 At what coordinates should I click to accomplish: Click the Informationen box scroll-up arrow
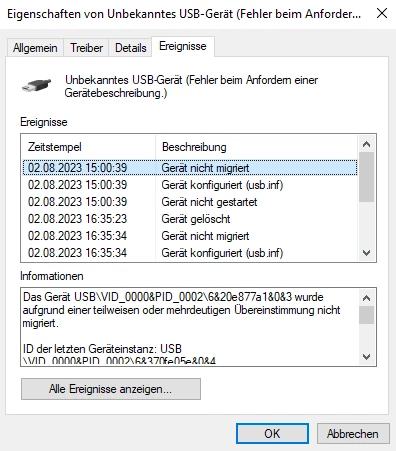point(367,298)
